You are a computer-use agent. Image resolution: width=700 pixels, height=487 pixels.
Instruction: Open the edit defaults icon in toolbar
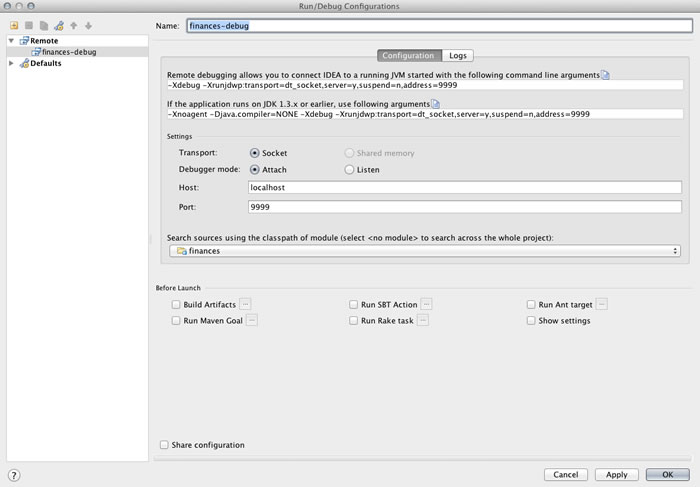[59, 25]
